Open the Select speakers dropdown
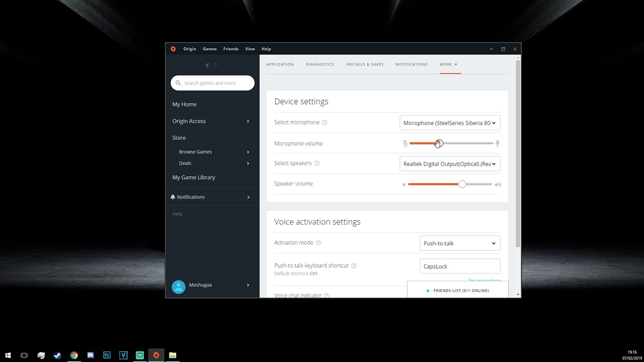 tap(450, 164)
